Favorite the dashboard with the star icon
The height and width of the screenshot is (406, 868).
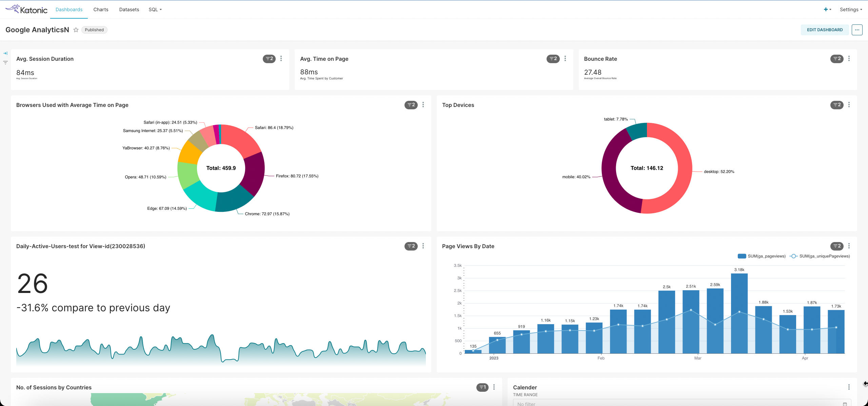click(x=76, y=30)
